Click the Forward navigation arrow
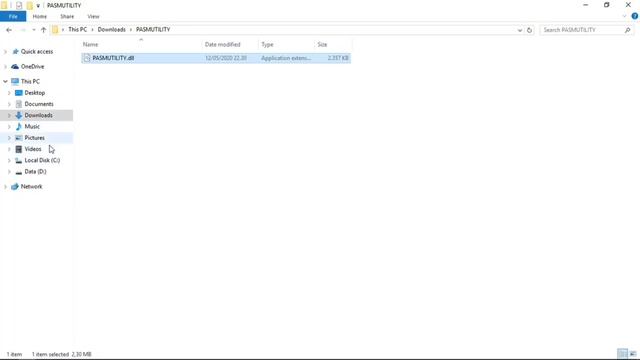 pos(23,30)
